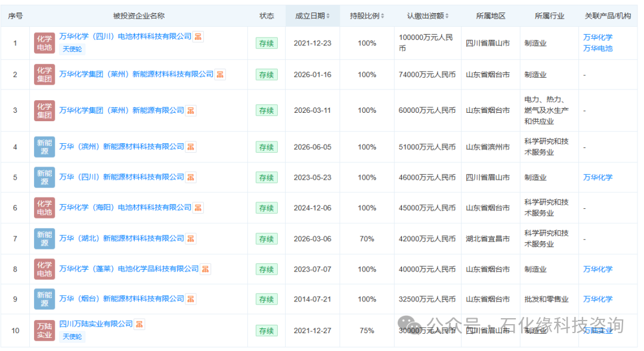Click the 被投资企业名称 column header
This screenshot has width=644, height=351.
click(x=139, y=16)
